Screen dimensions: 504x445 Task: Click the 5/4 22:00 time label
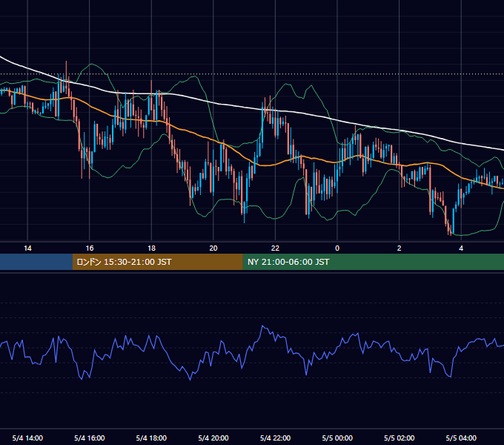click(x=275, y=438)
